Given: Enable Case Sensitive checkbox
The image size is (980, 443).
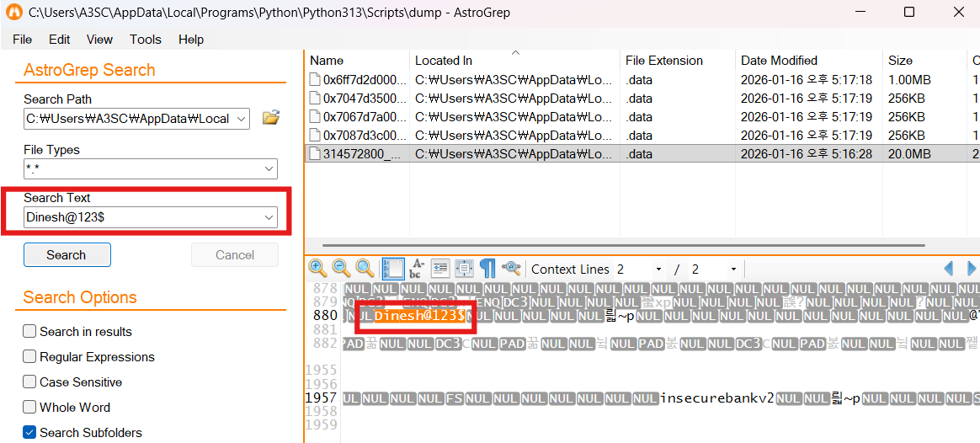Looking at the screenshot, I should coord(29,382).
